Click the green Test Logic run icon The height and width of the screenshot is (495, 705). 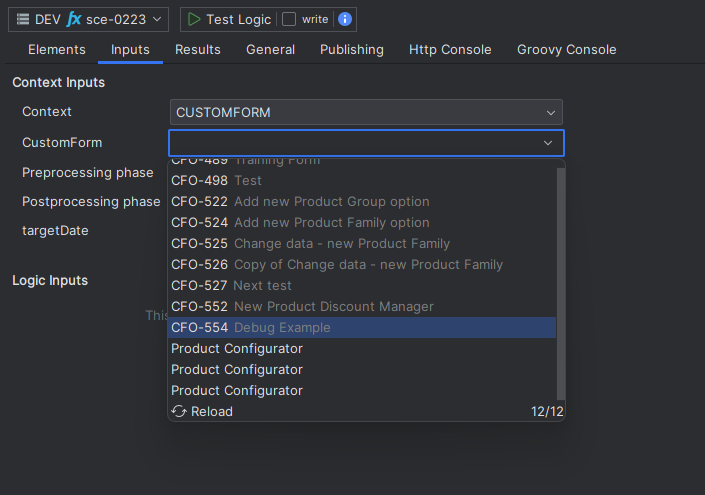click(x=194, y=19)
